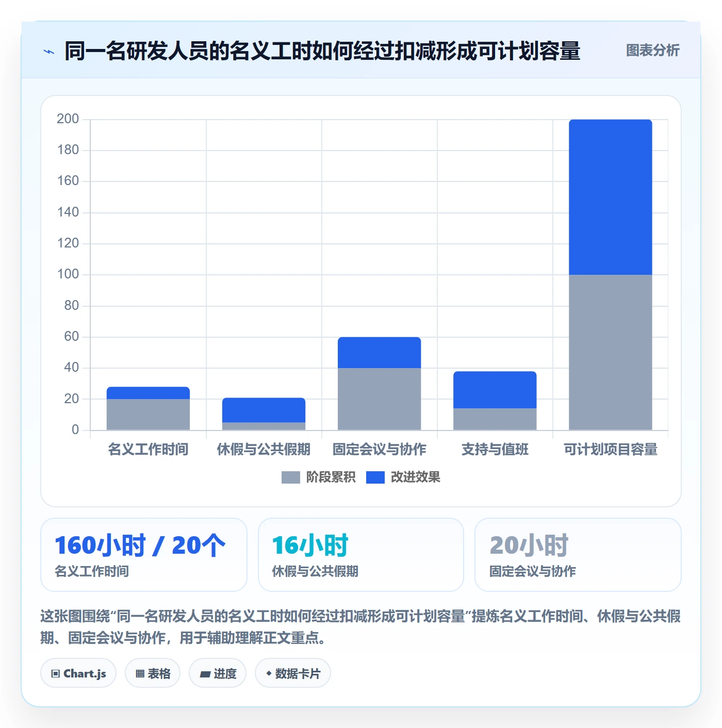
Task: Click the 固定会议与协作 gray bar segment
Action: [x=379, y=399]
